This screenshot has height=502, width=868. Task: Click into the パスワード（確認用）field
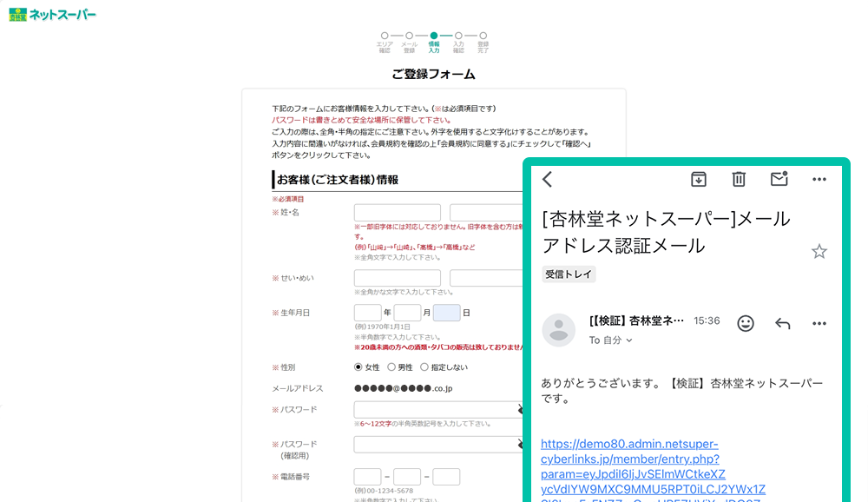click(x=437, y=444)
